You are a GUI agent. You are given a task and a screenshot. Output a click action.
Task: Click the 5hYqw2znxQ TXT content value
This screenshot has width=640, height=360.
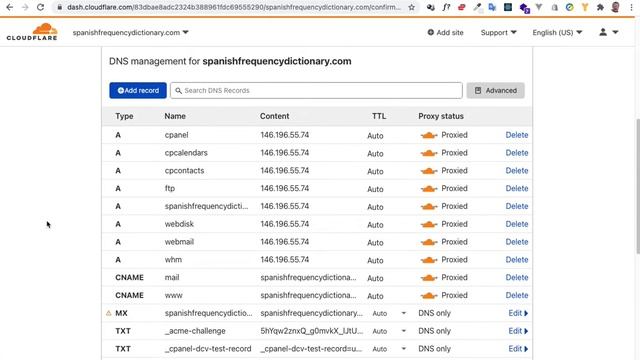[x=311, y=331]
